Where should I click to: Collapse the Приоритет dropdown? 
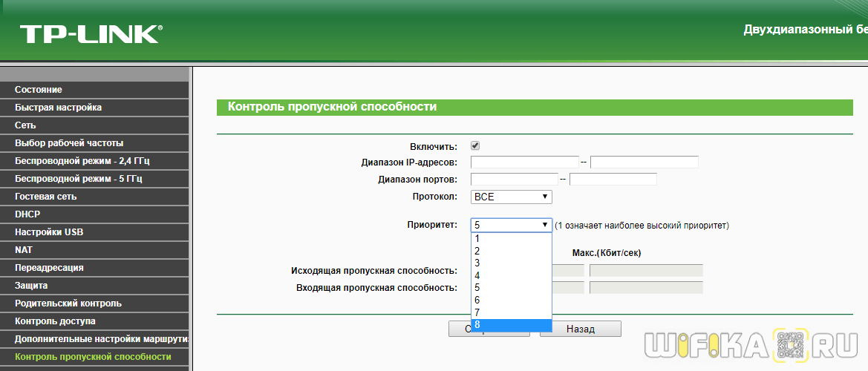pyautogui.click(x=512, y=225)
